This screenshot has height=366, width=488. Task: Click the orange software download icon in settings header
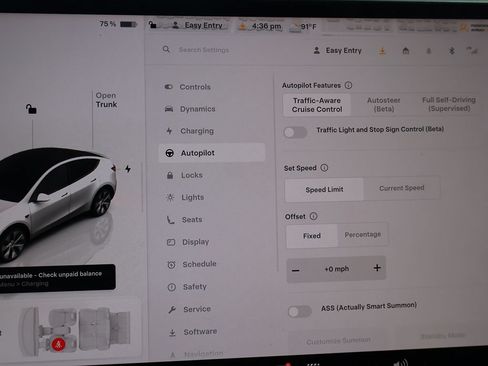[x=382, y=51]
